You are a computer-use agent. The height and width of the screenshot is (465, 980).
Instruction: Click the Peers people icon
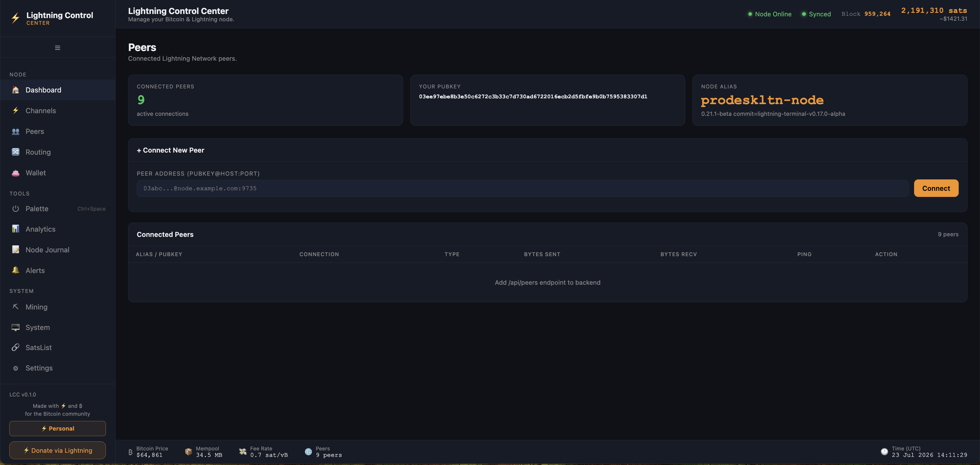tap(15, 131)
